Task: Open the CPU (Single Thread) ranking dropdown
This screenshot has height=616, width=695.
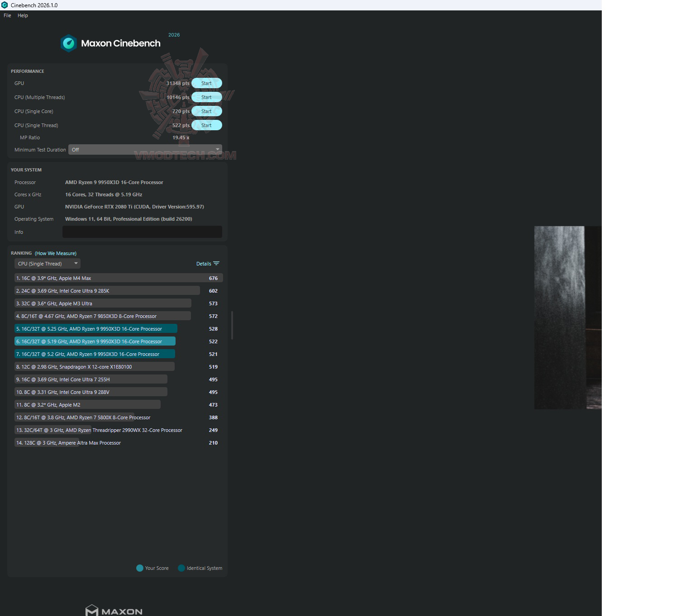Action: coord(47,264)
